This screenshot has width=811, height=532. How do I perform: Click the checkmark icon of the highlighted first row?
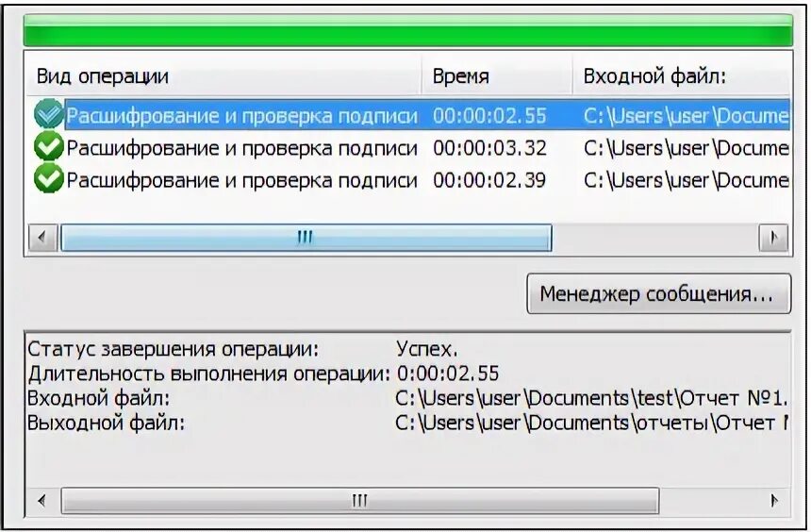tap(48, 114)
